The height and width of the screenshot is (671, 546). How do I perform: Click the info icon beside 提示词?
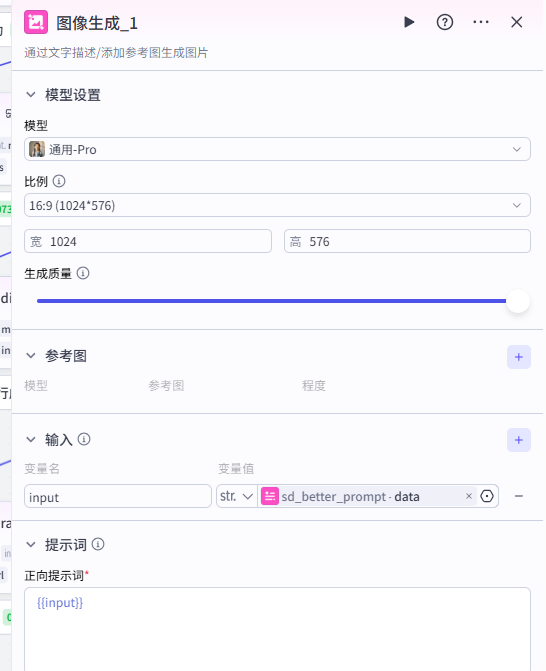click(98, 544)
